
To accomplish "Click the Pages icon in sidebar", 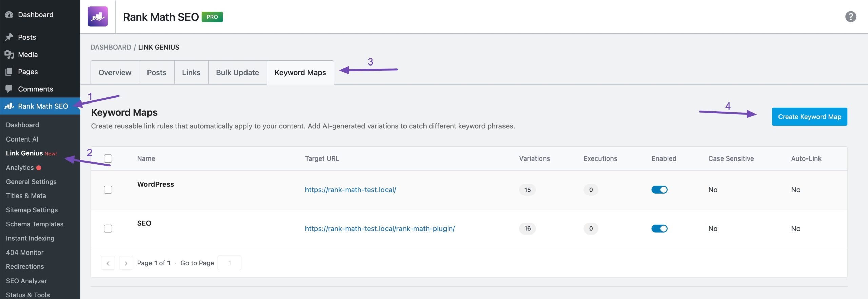I will pos(9,72).
